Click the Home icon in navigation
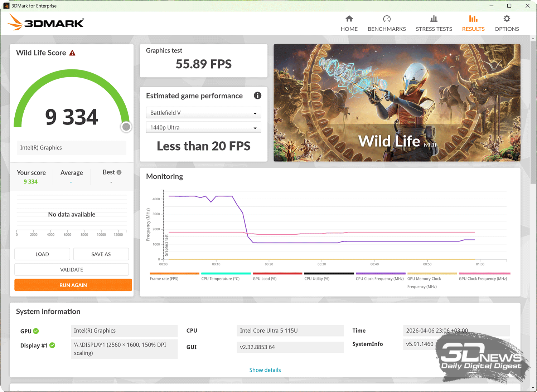 click(x=349, y=19)
